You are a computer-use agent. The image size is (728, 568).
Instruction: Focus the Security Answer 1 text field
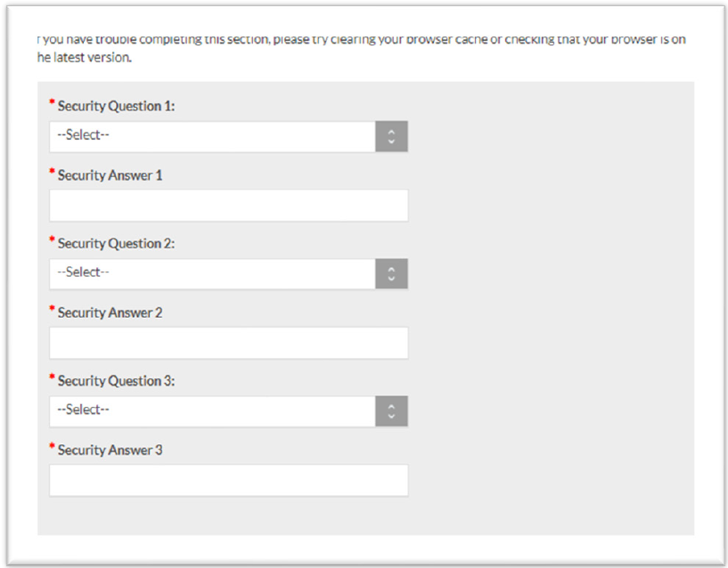pos(228,205)
